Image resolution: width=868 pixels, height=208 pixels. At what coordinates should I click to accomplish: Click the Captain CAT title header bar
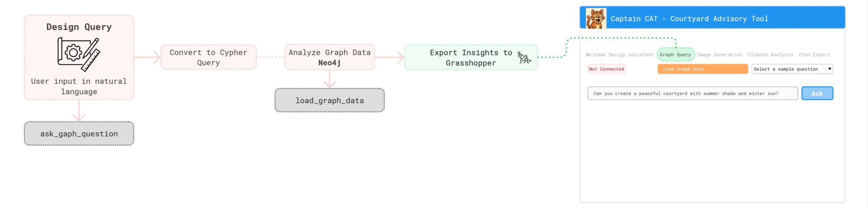click(712, 18)
